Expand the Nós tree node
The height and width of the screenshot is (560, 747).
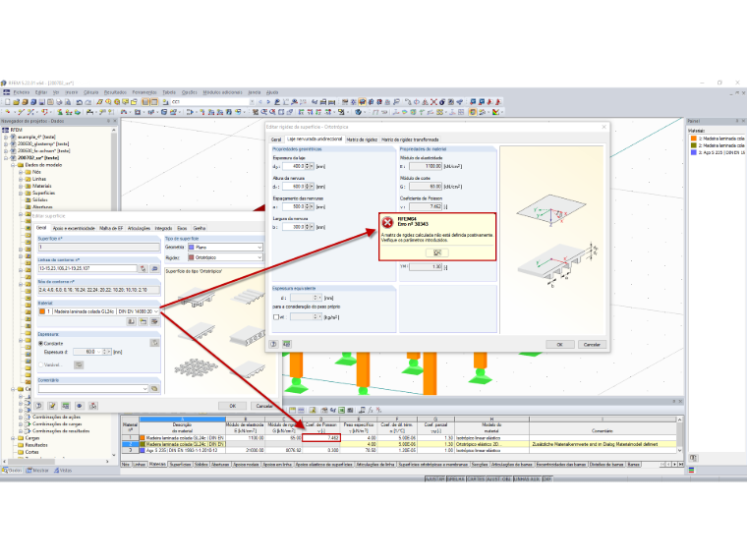pyautogui.click(x=21, y=172)
